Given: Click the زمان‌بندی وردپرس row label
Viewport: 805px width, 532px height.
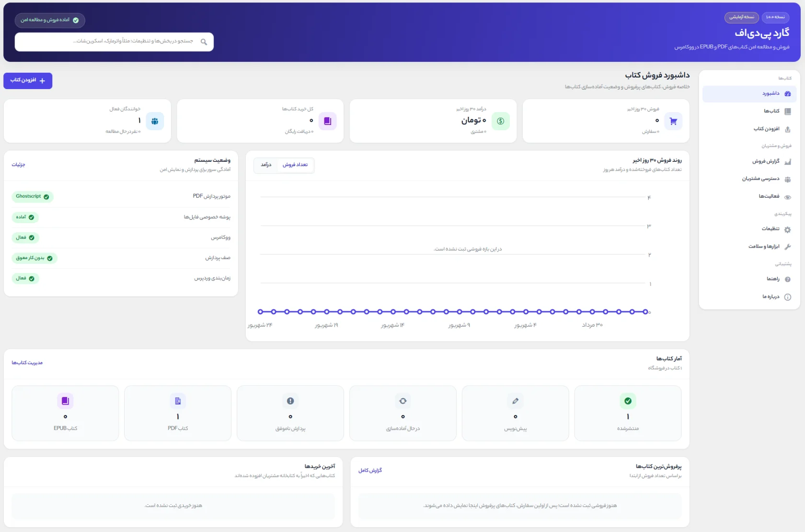Looking at the screenshot, I should [x=212, y=278].
